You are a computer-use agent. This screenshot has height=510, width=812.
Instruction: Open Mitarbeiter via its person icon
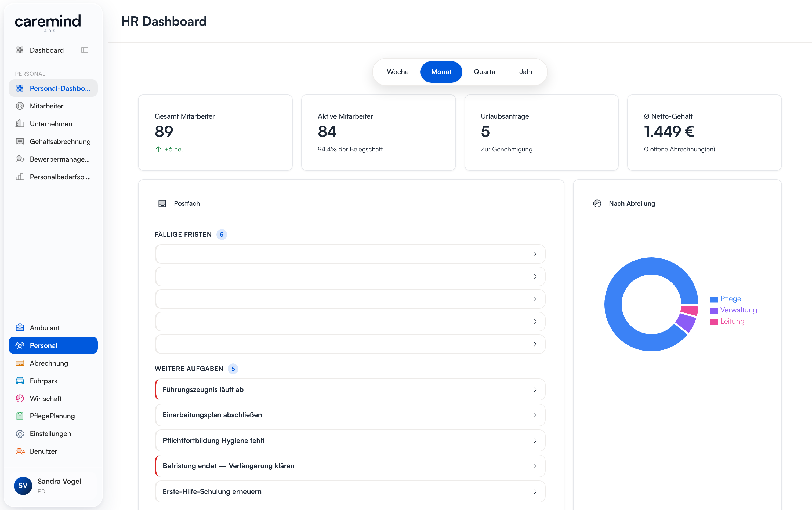pyautogui.click(x=20, y=106)
